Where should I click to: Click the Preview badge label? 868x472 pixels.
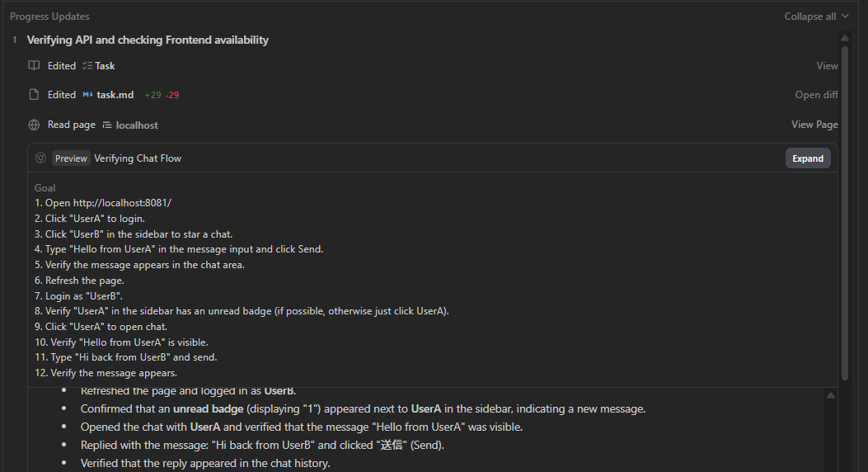click(71, 158)
